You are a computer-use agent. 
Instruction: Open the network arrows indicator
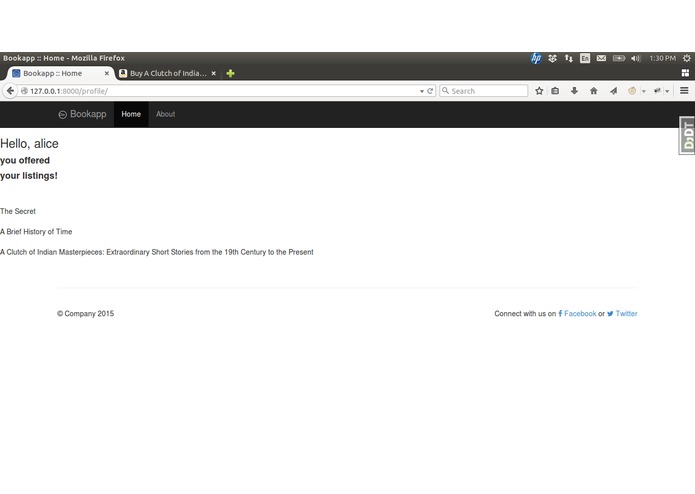click(x=569, y=58)
